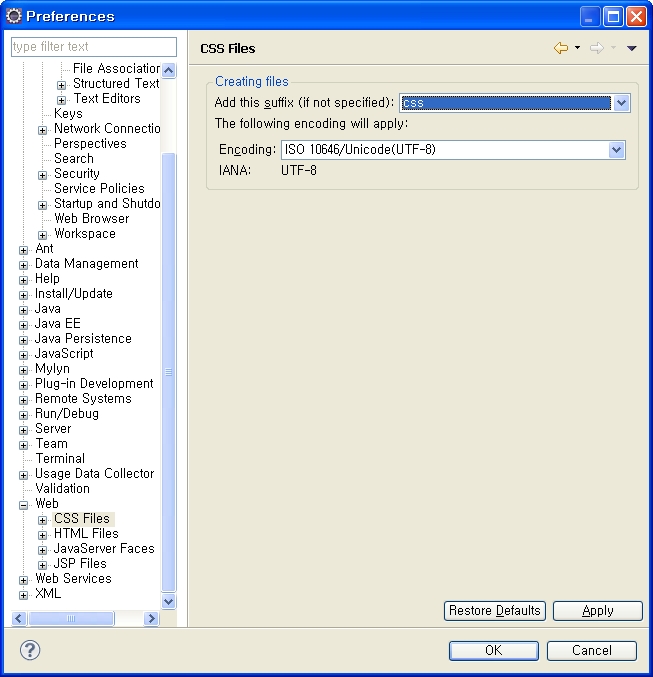Click the Restore Defaults button
Viewport: 653px width, 677px height.
coord(494,611)
